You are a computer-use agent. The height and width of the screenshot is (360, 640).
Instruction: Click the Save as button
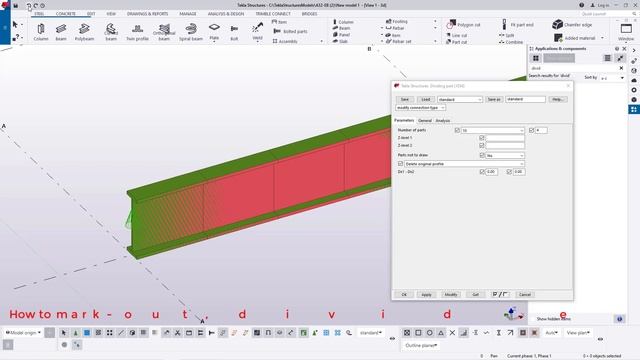[494, 100]
